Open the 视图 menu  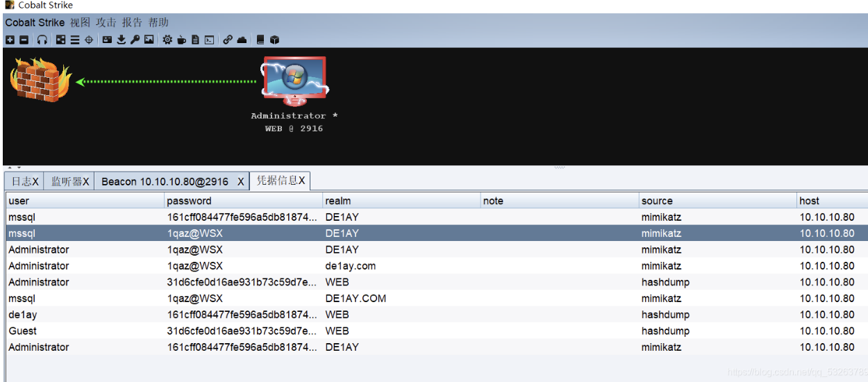click(80, 22)
